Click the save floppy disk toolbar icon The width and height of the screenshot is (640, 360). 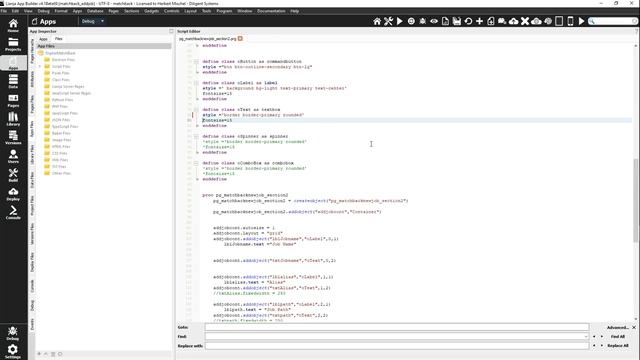pos(457,21)
